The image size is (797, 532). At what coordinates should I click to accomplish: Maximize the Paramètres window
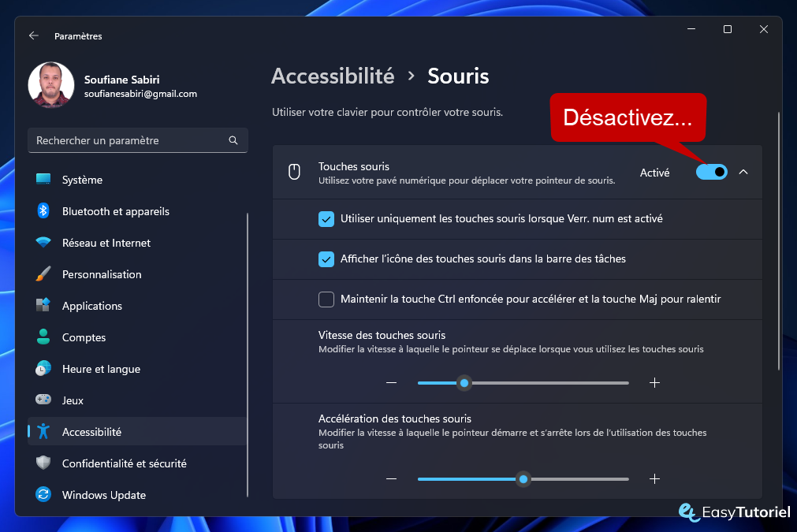(728, 29)
